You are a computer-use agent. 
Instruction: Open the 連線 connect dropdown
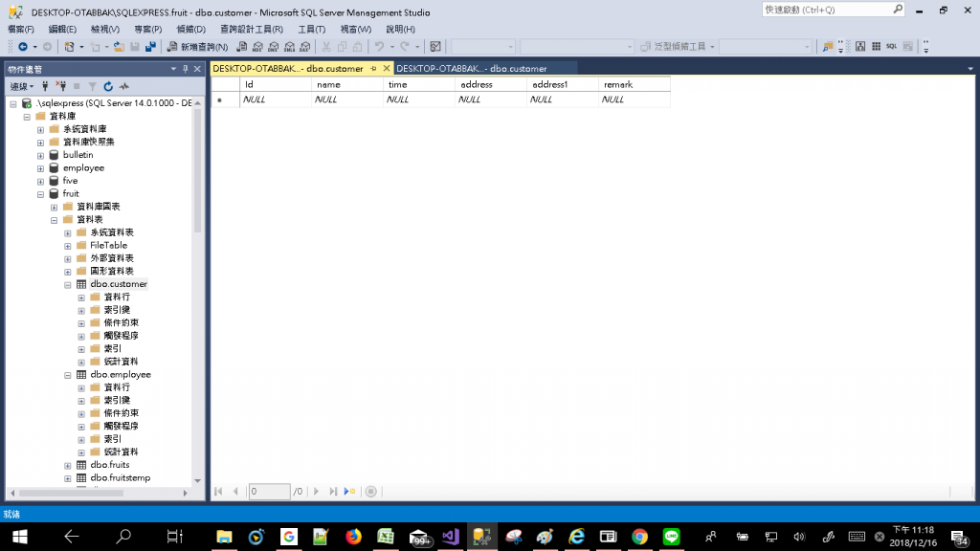(x=21, y=86)
